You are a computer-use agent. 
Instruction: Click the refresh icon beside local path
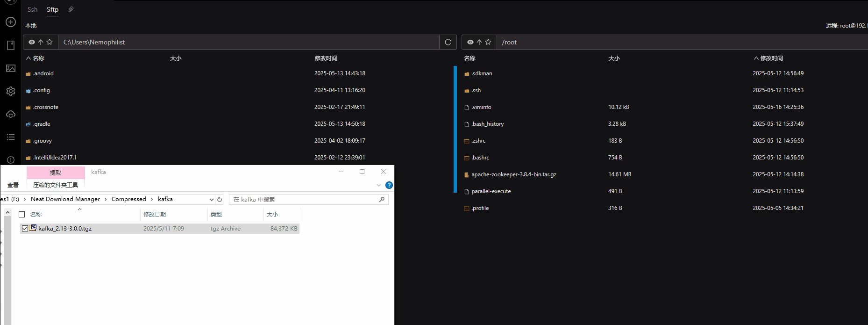448,42
